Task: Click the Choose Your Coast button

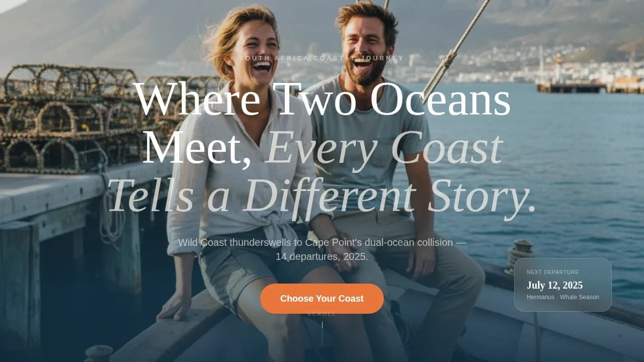Action: (x=322, y=299)
